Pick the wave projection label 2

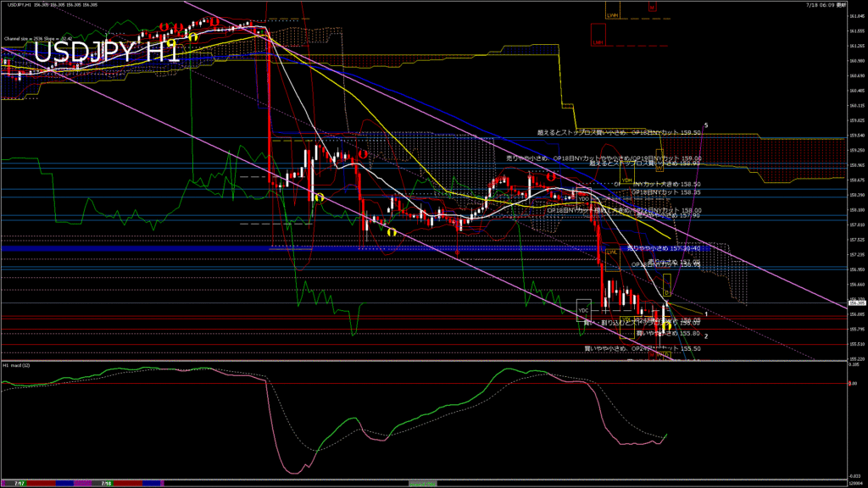[706, 335]
